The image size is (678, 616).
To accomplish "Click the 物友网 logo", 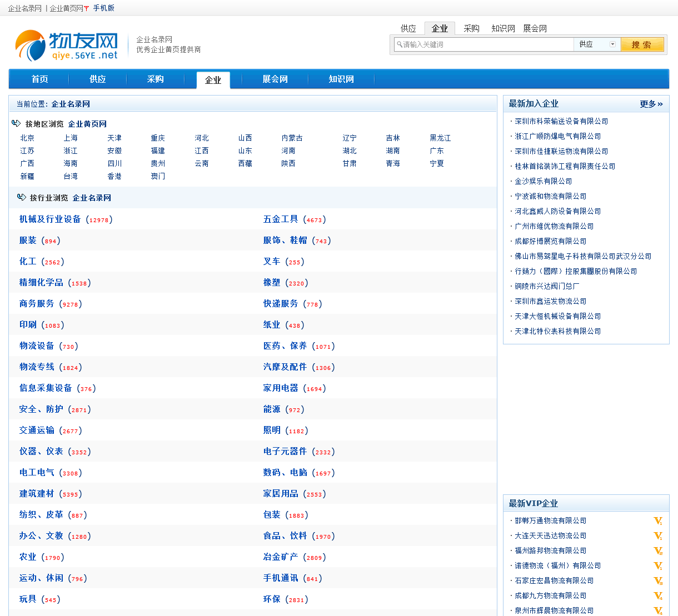I will [x=67, y=46].
